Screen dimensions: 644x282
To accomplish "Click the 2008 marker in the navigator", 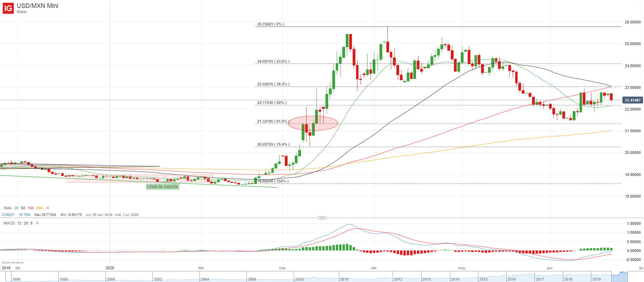I will 299,279.
